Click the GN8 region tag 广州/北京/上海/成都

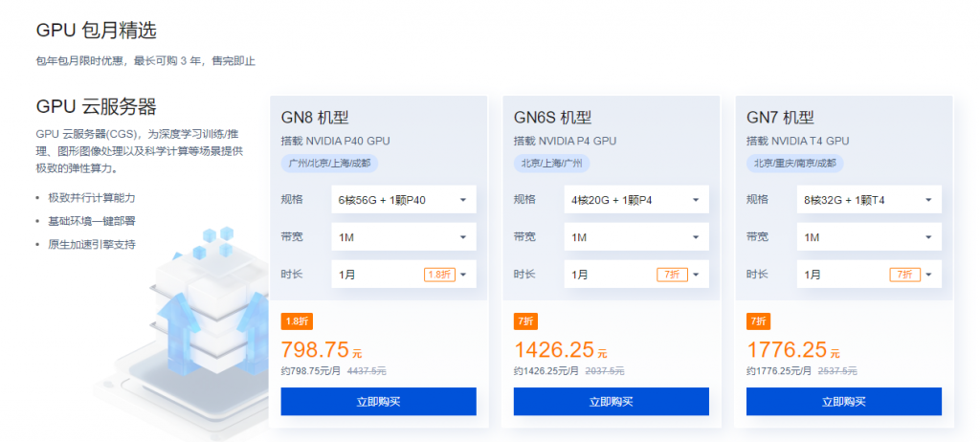click(x=329, y=163)
